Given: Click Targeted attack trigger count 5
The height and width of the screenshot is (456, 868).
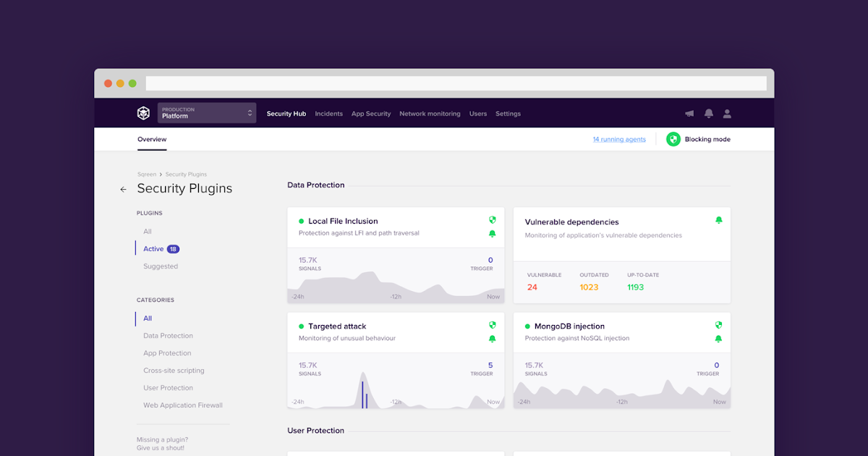Looking at the screenshot, I should [x=490, y=366].
